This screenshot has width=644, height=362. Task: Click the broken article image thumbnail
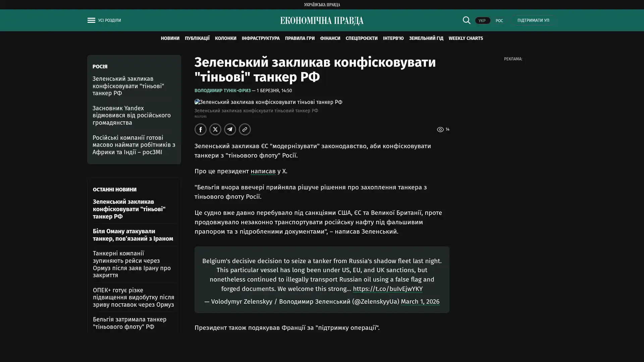point(197,102)
